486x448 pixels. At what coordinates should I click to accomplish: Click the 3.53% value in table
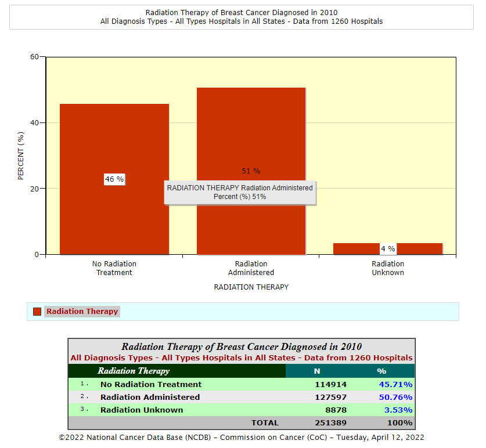[x=397, y=410]
